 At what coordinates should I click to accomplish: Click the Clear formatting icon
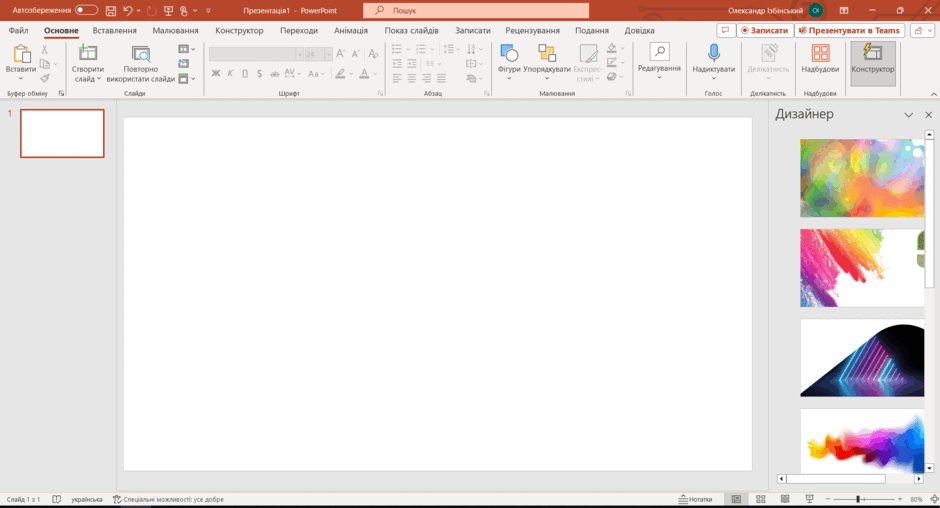[x=373, y=54]
